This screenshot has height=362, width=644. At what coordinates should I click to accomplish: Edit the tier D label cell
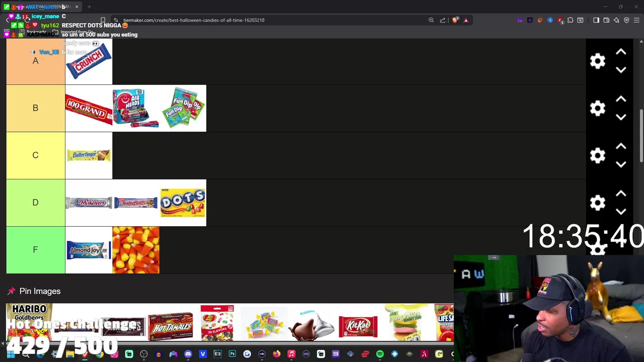click(x=35, y=203)
